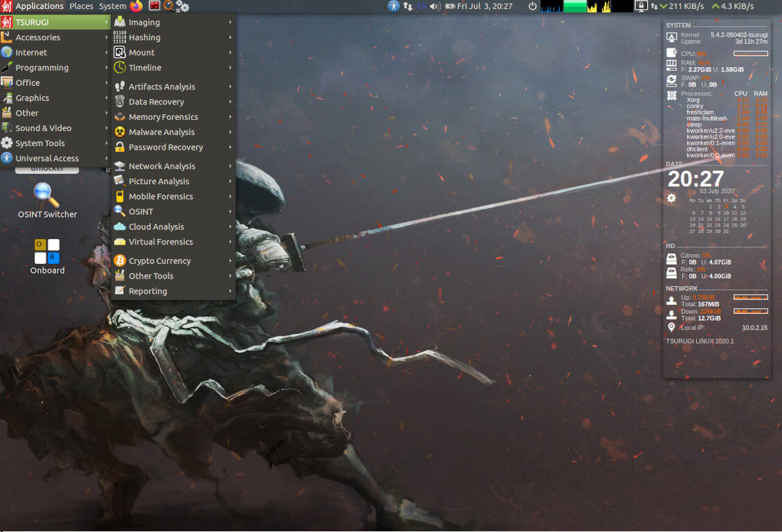Select the Programming category

click(x=55, y=67)
